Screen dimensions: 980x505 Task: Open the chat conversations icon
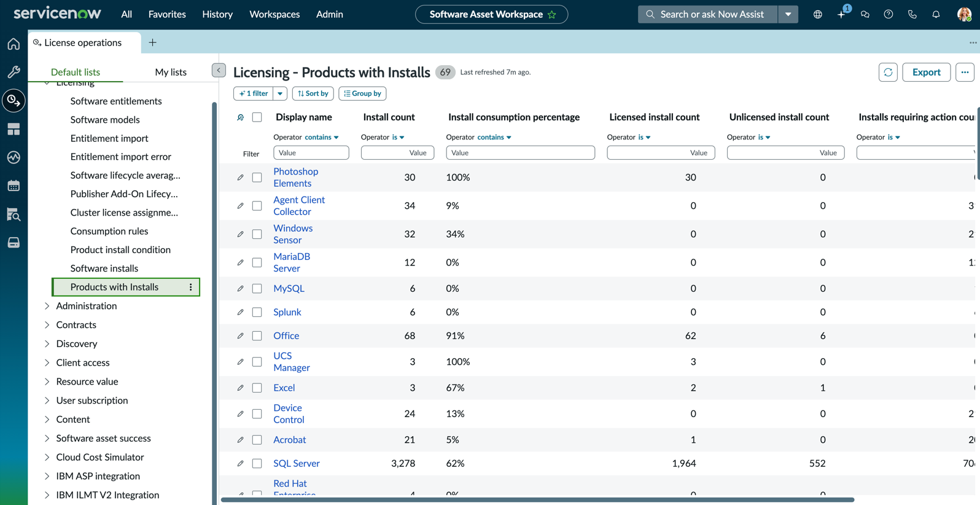pos(865,14)
